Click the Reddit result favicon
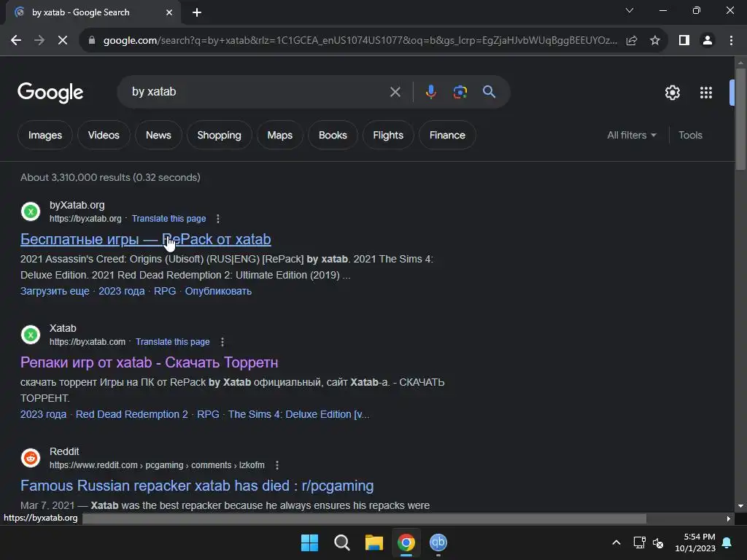This screenshot has width=747, height=560. [x=31, y=458]
